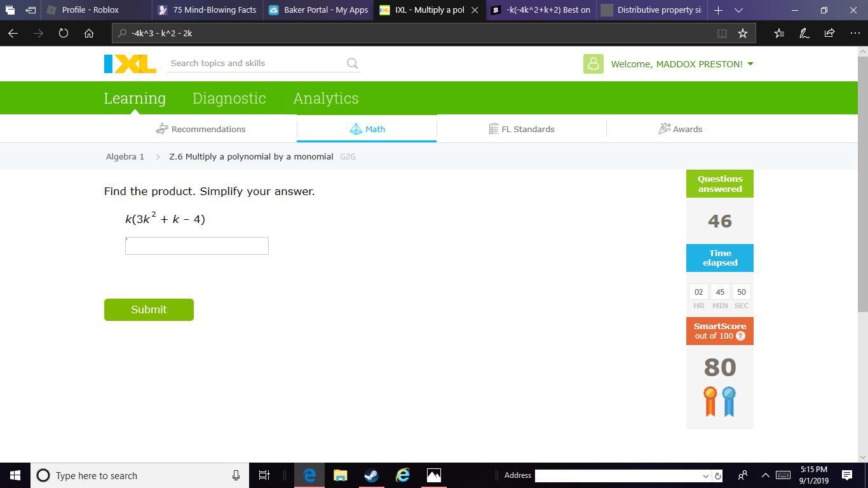Click the Windows Type here to search box
Image resolution: width=868 pixels, height=488 pixels.
pos(140,475)
